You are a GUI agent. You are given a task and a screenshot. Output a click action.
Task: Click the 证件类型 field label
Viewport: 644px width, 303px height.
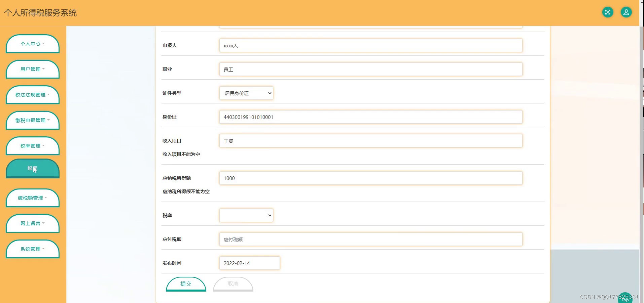[x=172, y=93]
